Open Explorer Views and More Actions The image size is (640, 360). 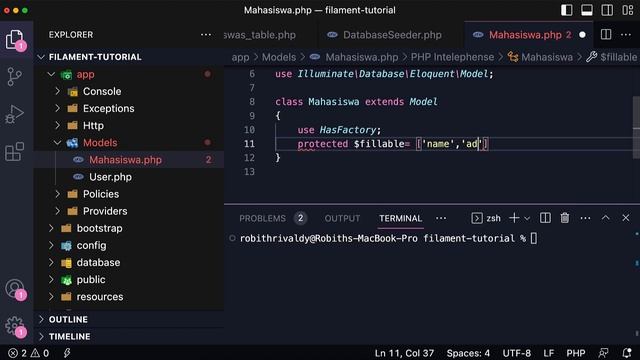[x=206, y=35]
